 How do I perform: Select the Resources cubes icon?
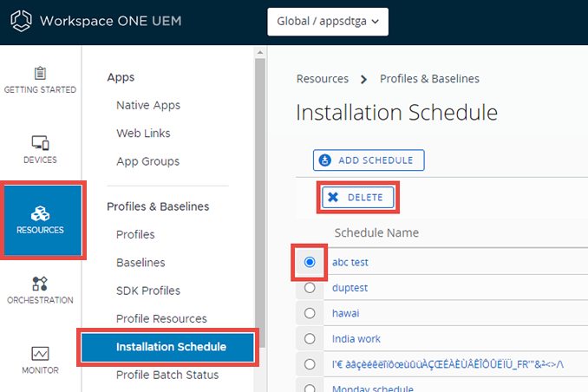click(40, 213)
